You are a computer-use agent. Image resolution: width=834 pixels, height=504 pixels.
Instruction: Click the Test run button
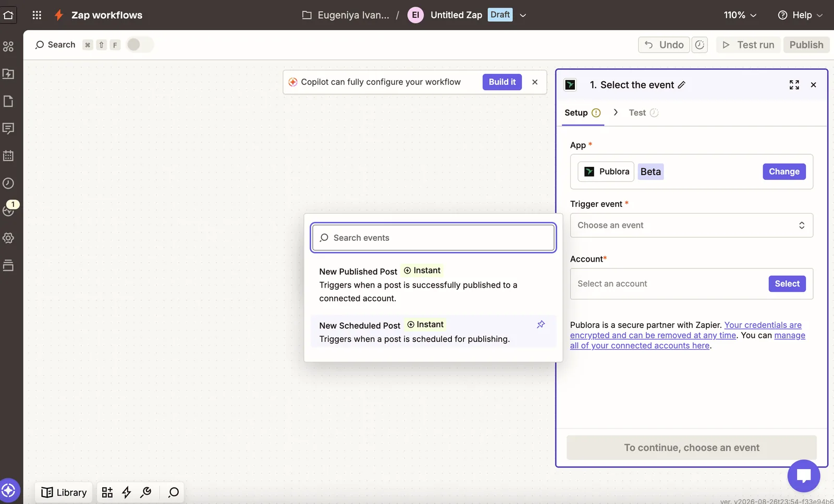(x=748, y=45)
